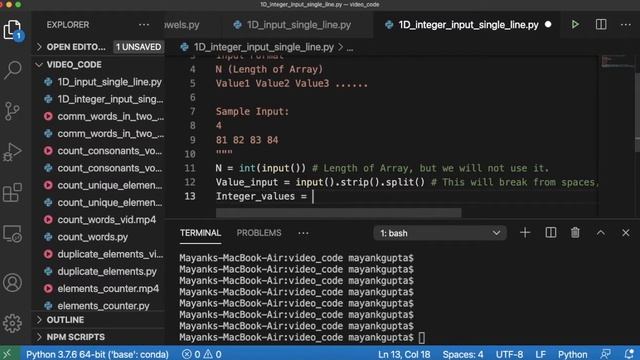
Task: Select the 1: bash terminal dropdown
Action: tap(440, 233)
